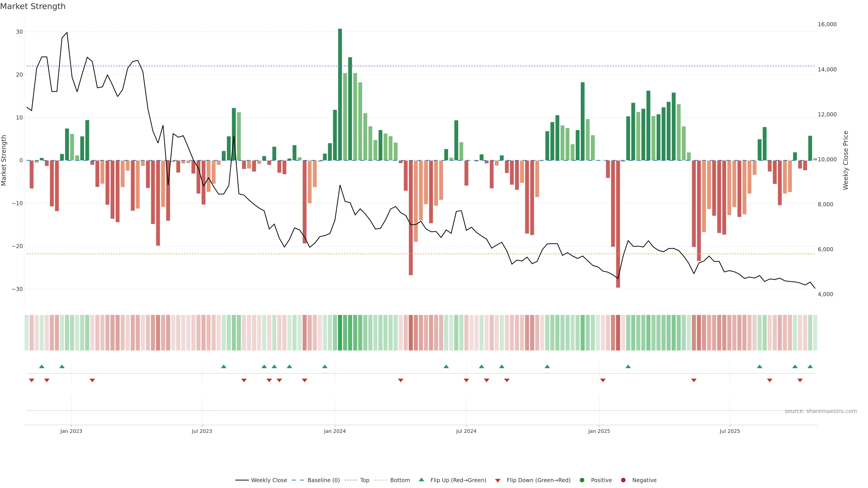Click the Flip Down red triangle legend icon
The height and width of the screenshot is (488, 868).
pyautogui.click(x=497, y=480)
